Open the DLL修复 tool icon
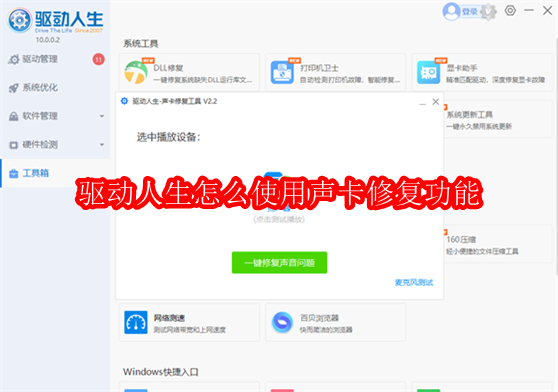This screenshot has width=558, height=392. (136, 72)
